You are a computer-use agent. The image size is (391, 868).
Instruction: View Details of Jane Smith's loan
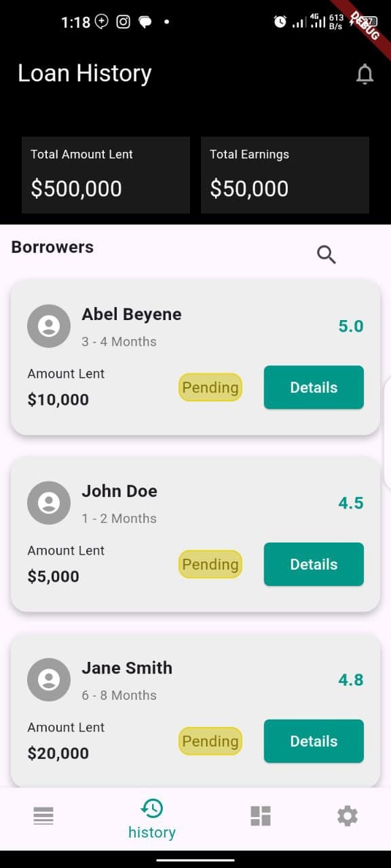(314, 741)
